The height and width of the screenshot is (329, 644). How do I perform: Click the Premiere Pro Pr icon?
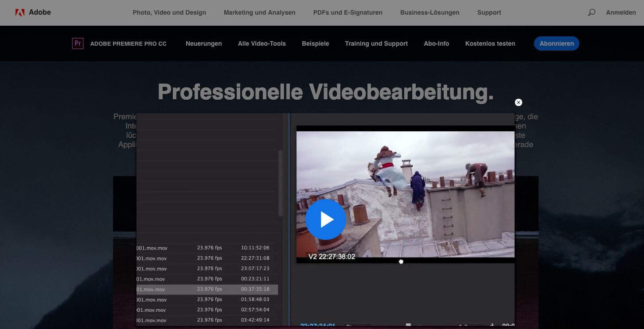tap(78, 43)
